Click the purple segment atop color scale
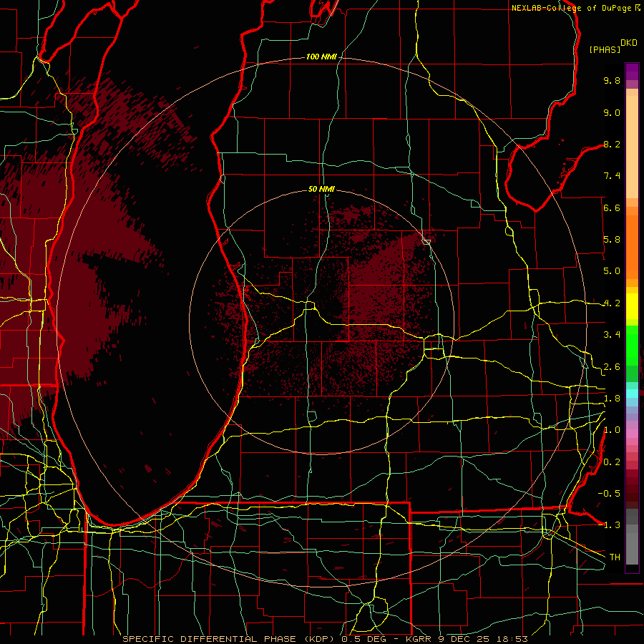The height and width of the screenshot is (644, 644). [632, 72]
